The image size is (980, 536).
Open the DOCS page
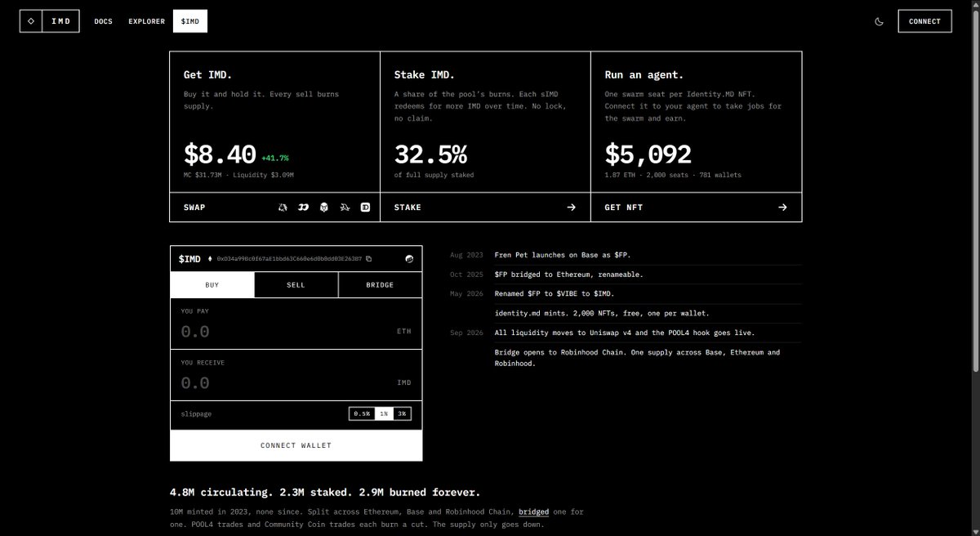(x=104, y=21)
